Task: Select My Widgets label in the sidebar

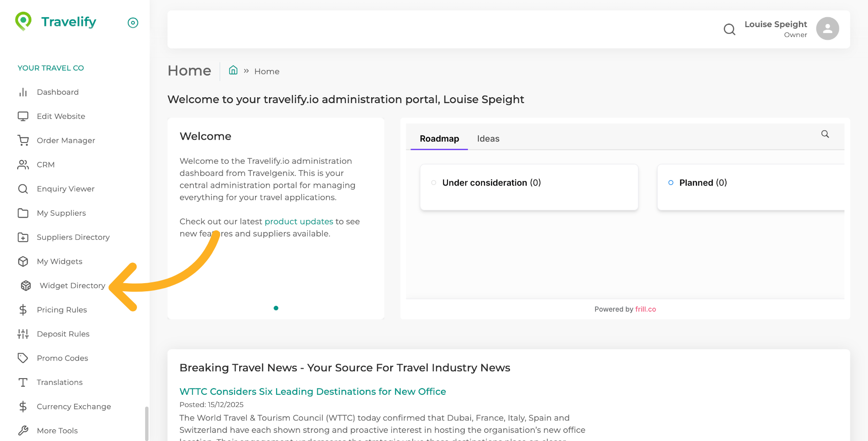Action: [x=60, y=261]
